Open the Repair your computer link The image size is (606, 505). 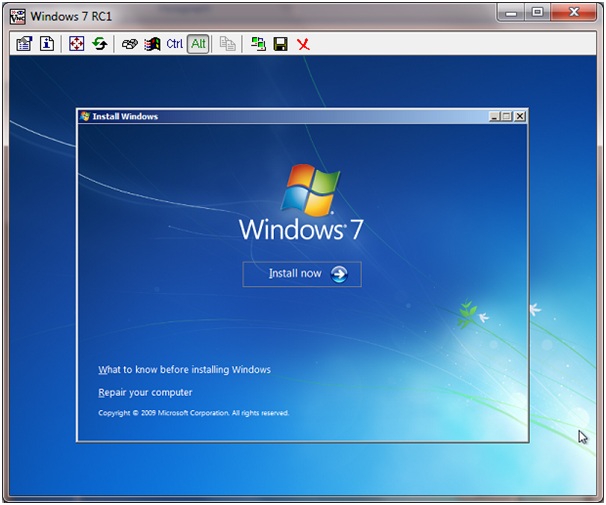point(145,393)
